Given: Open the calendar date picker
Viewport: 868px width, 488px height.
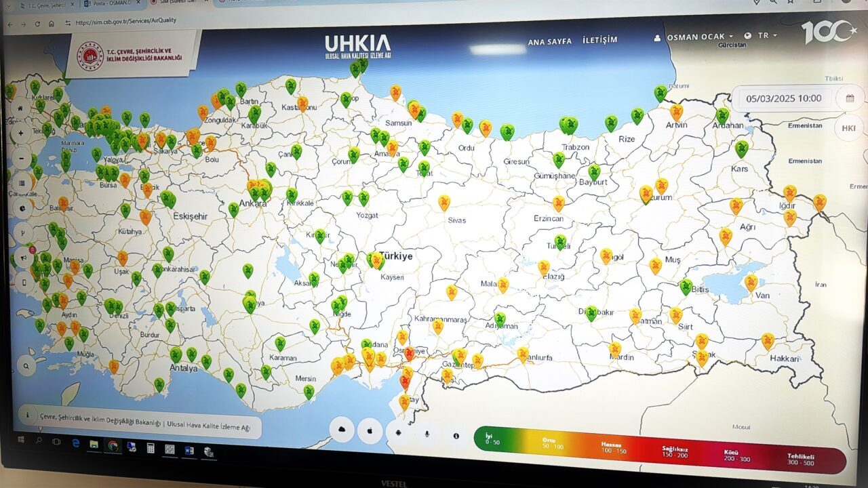Looking at the screenshot, I should (850, 98).
